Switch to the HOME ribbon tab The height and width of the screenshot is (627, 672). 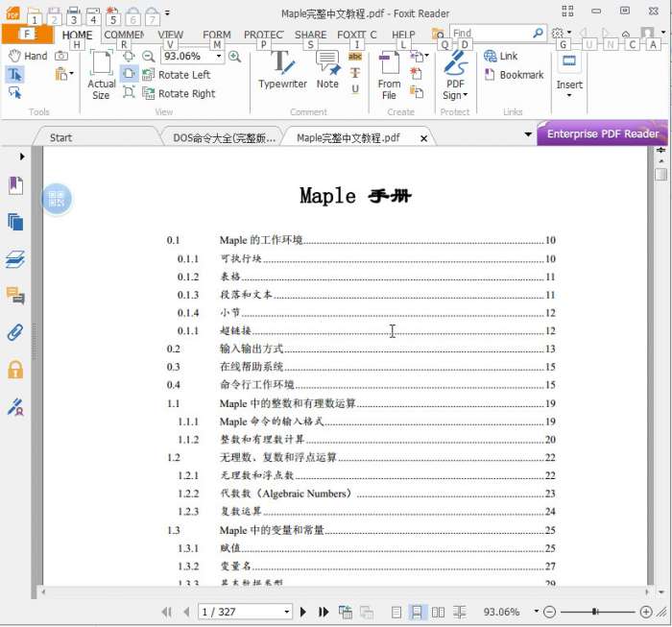point(77,35)
